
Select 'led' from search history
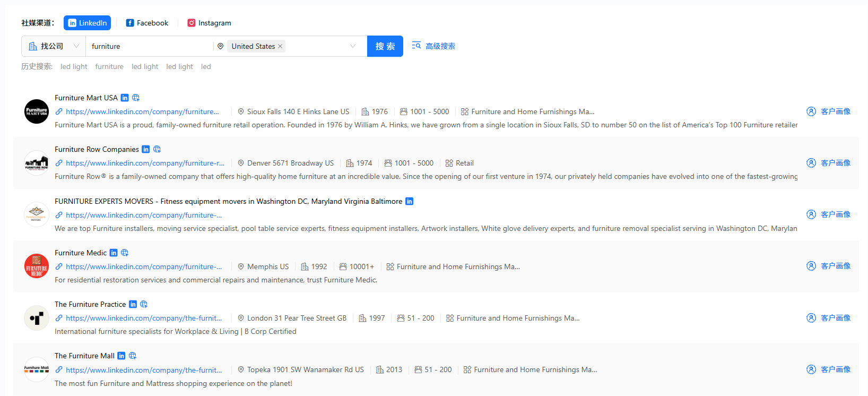coord(206,66)
